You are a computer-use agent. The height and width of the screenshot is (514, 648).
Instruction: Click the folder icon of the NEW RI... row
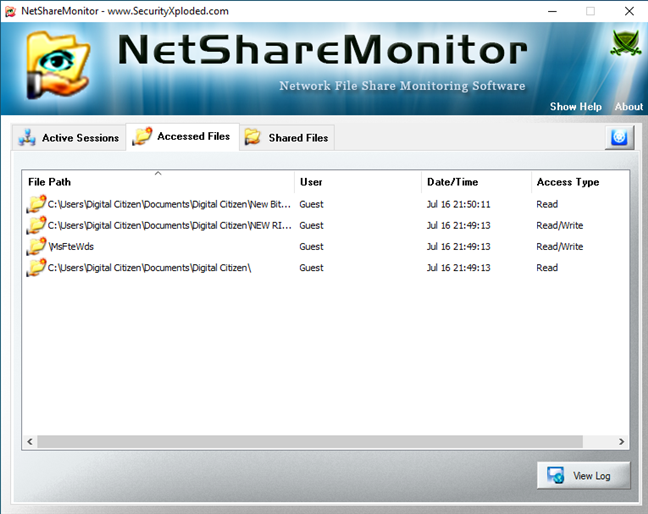[36, 225]
